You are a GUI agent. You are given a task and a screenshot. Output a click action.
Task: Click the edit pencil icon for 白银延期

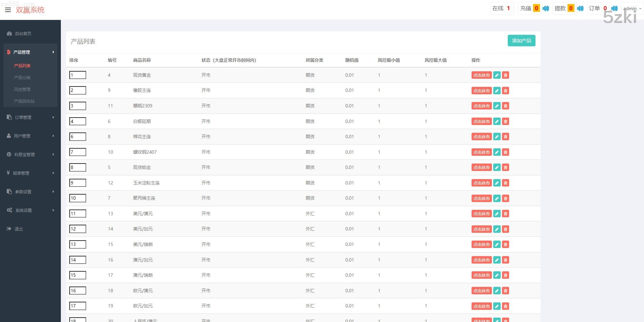tap(497, 122)
